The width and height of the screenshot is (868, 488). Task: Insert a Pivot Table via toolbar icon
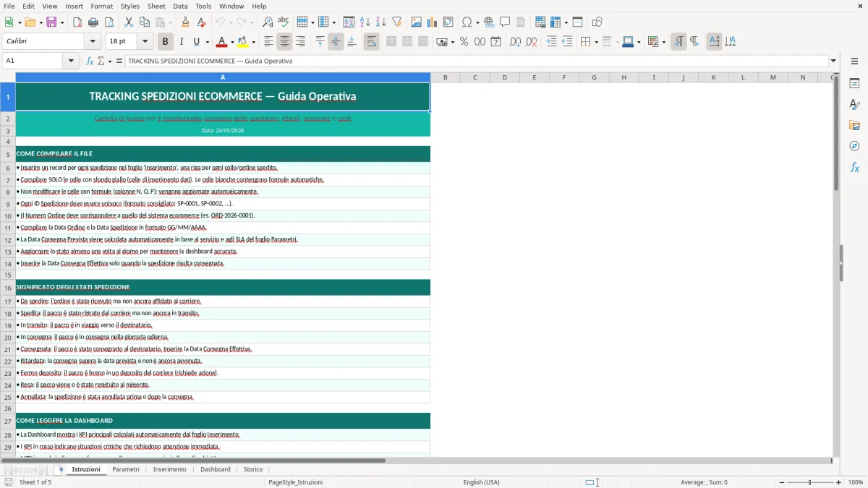coord(448,22)
